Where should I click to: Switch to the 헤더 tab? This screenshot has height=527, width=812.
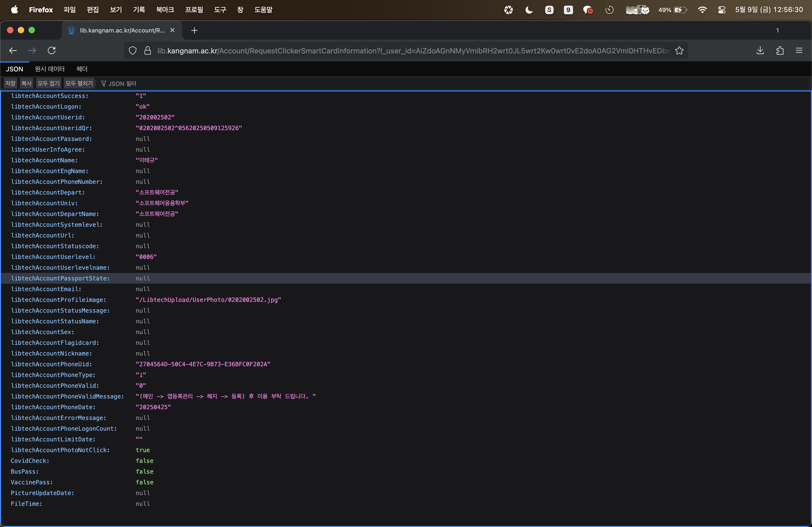click(x=82, y=69)
